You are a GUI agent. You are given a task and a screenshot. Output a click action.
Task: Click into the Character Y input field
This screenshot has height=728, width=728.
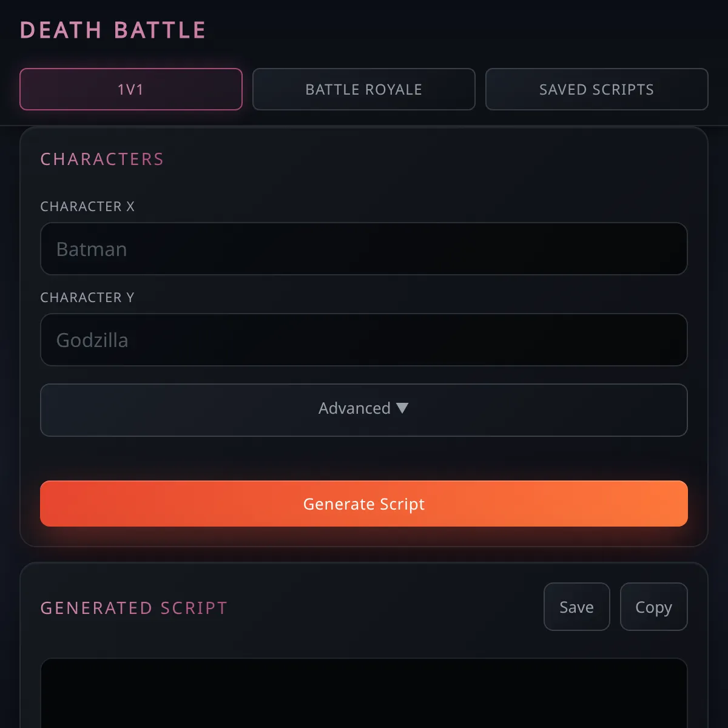click(x=364, y=340)
